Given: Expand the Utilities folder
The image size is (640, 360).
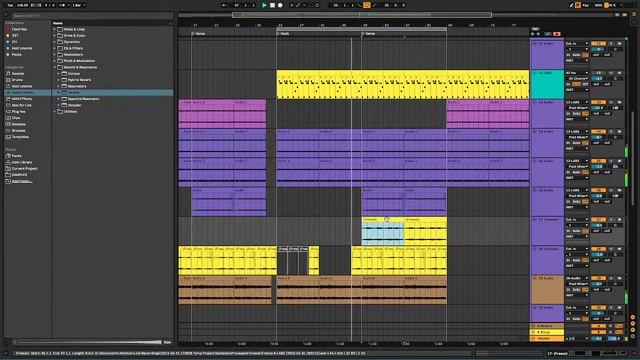Looking at the screenshot, I should 54,111.
